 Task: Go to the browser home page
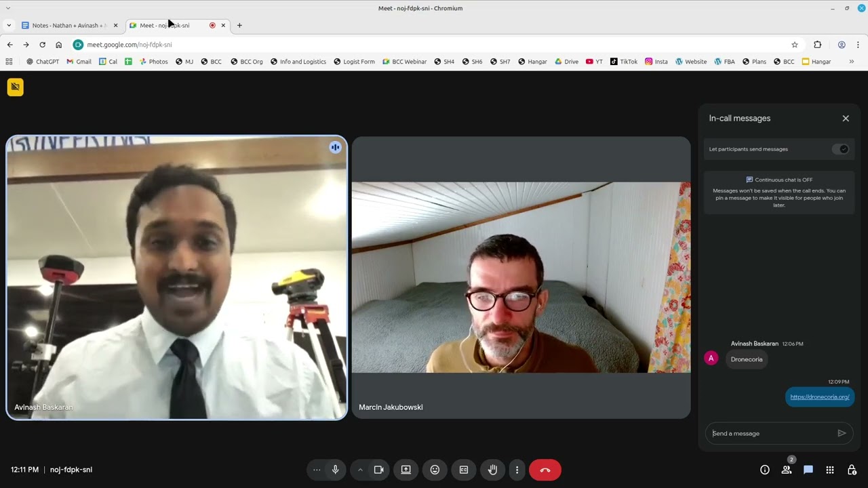[x=58, y=45]
